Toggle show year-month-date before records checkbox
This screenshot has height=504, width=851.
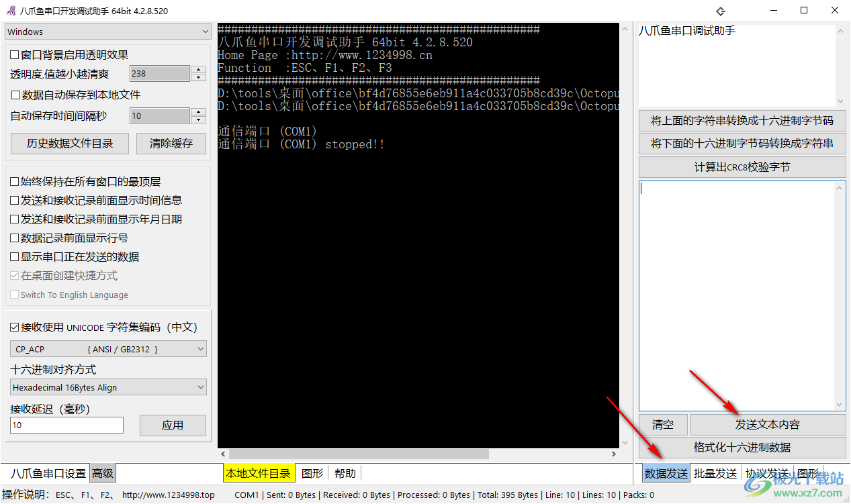[15, 219]
